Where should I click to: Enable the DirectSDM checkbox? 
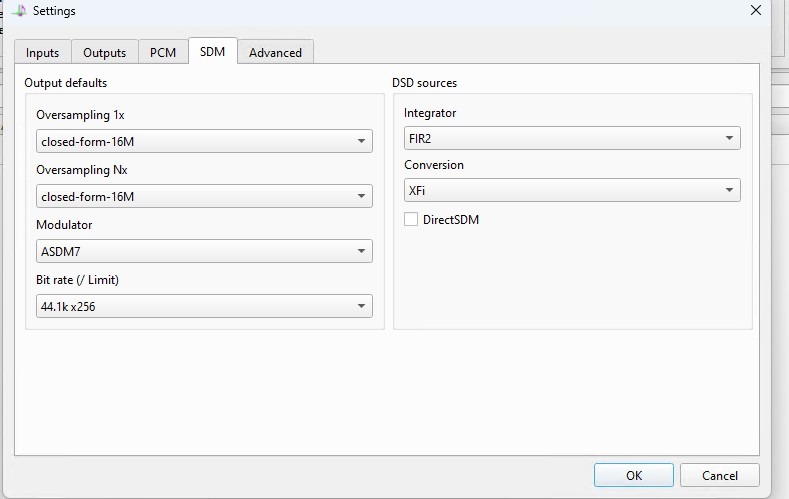pyautogui.click(x=411, y=219)
